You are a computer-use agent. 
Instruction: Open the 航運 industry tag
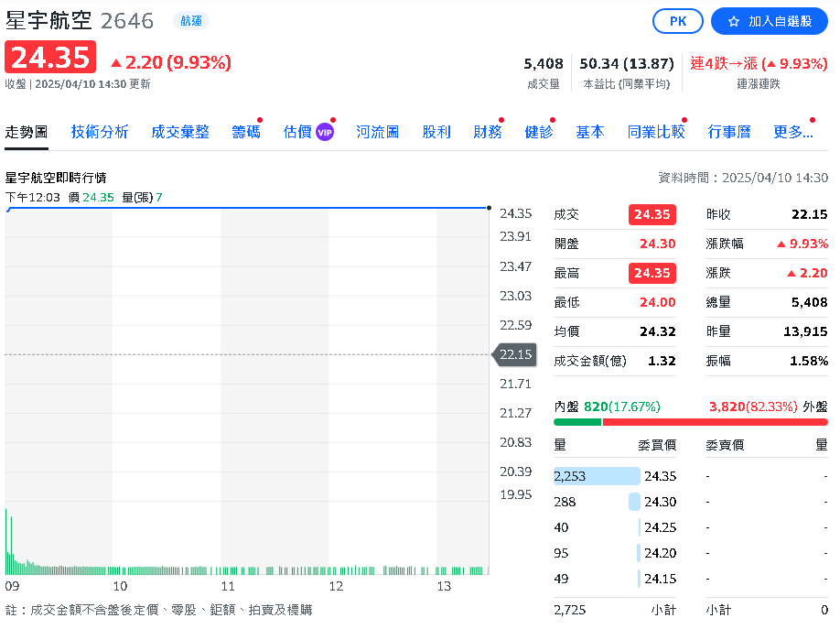pos(191,21)
